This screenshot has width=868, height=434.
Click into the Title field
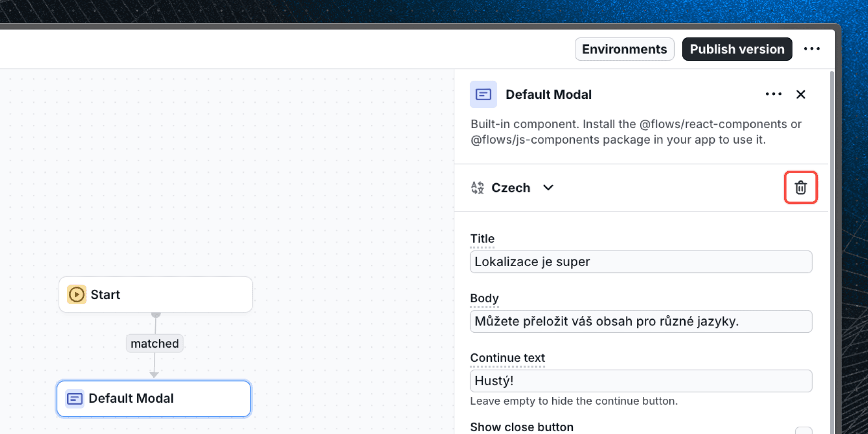pos(640,262)
